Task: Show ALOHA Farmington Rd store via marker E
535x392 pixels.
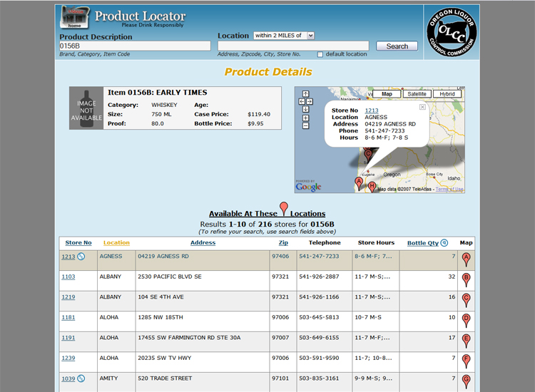Action: 466,341
